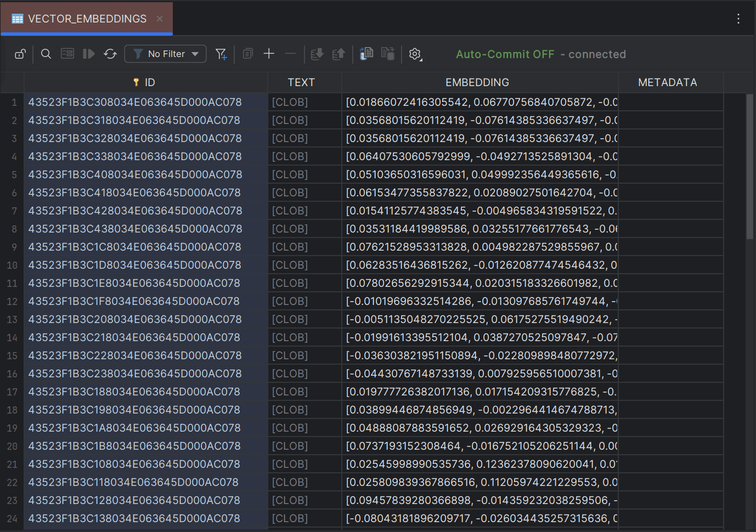Select ID cell 43523F1B3C318034E063645D000AC078

[146, 120]
